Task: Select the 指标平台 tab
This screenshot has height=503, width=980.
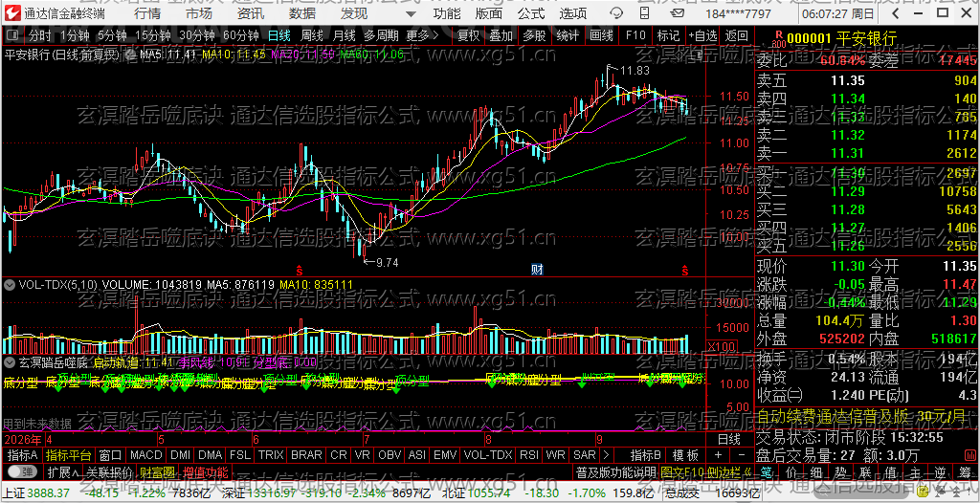Action: point(68,455)
